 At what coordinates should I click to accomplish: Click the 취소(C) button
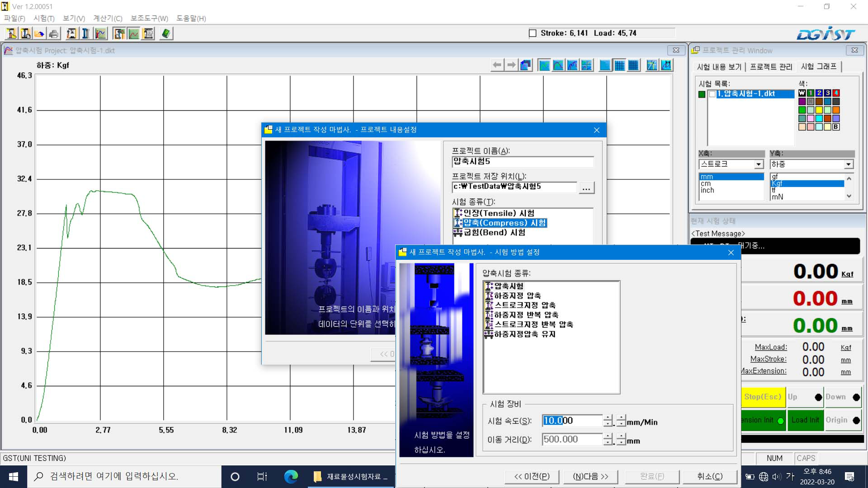click(710, 477)
